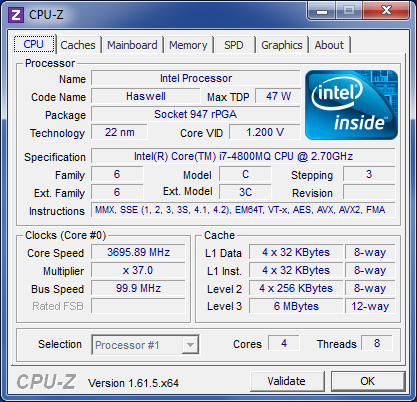This screenshot has width=417, height=402.
Task: Click the Processor #1 combo box
Action: tap(145, 345)
